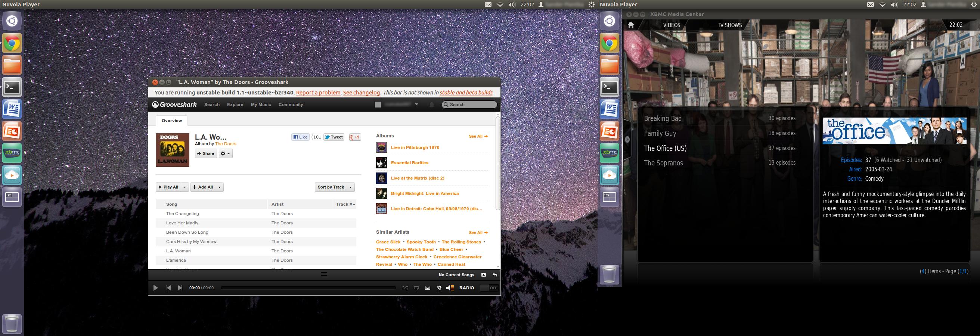
Task: Click the Facebook Like button
Action: [301, 137]
